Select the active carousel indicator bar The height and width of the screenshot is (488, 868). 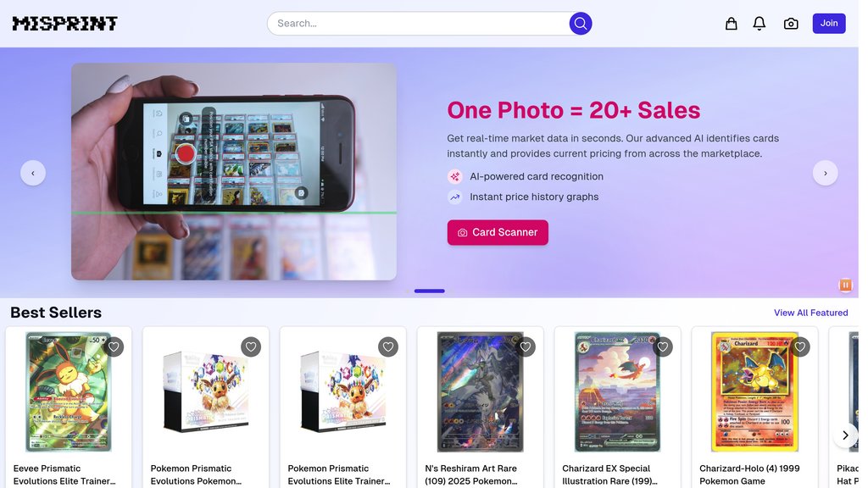430,291
